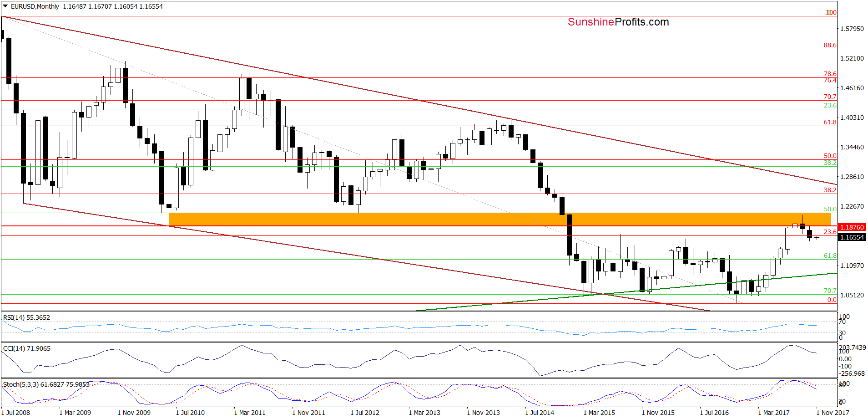
Task: Click the chart menu triangle before EURUSD
Action: point(5,6)
